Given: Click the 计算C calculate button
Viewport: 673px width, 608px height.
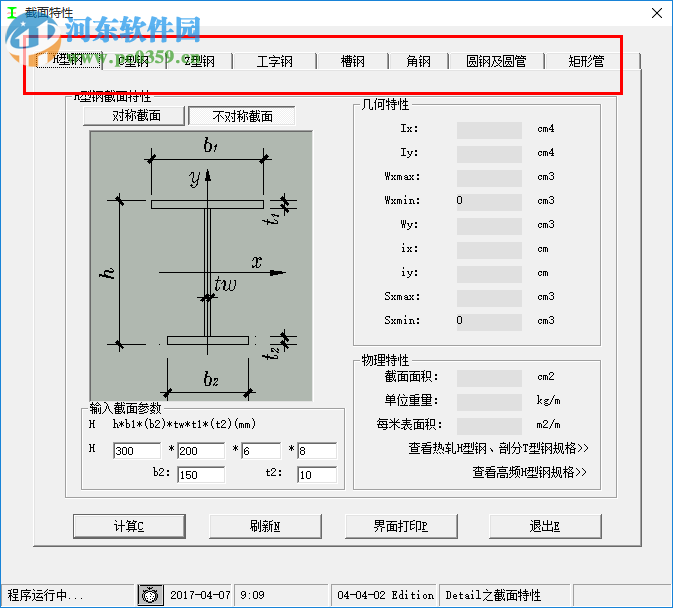Looking at the screenshot, I should pyautogui.click(x=129, y=526).
